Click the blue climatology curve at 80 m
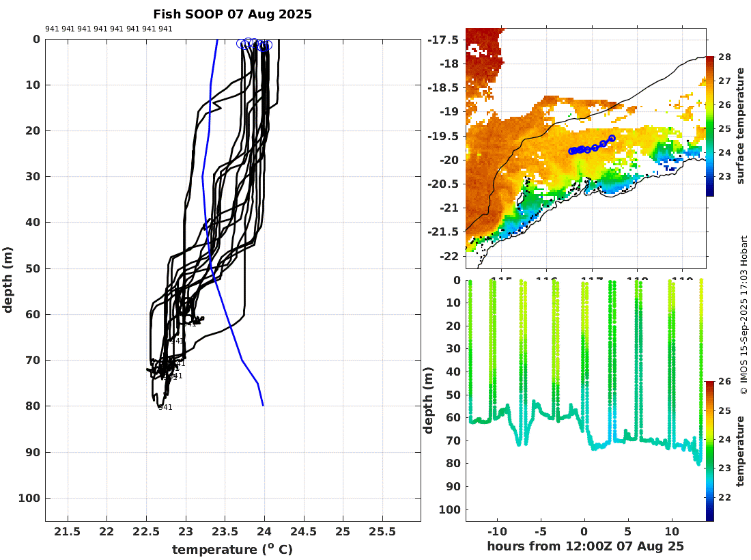 (263, 405)
